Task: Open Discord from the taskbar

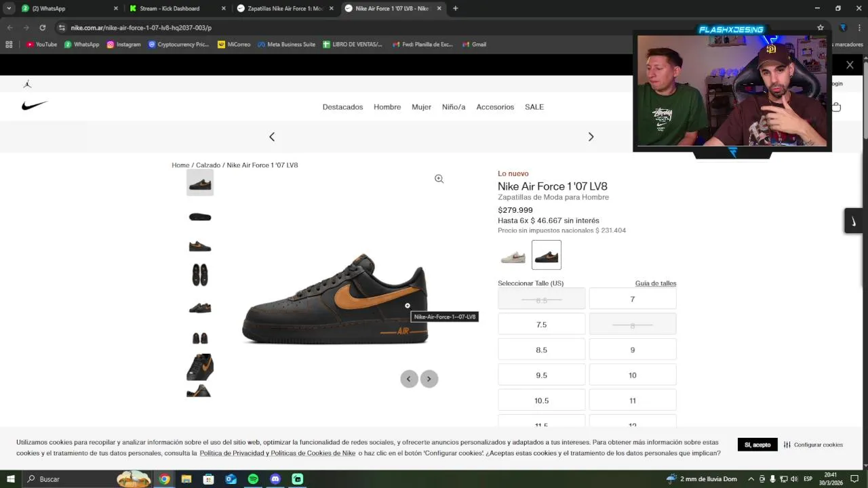Action: (275, 479)
